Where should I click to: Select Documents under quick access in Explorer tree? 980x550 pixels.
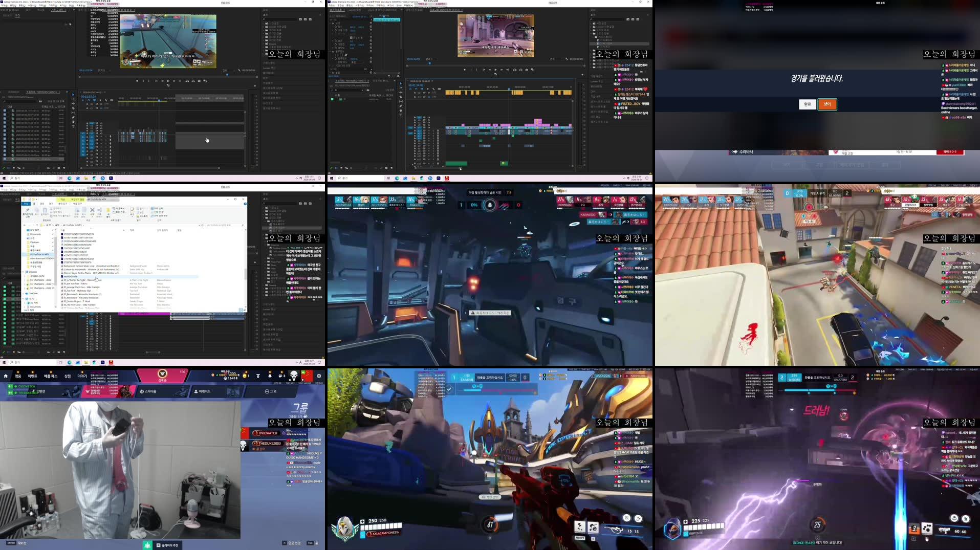(x=35, y=234)
